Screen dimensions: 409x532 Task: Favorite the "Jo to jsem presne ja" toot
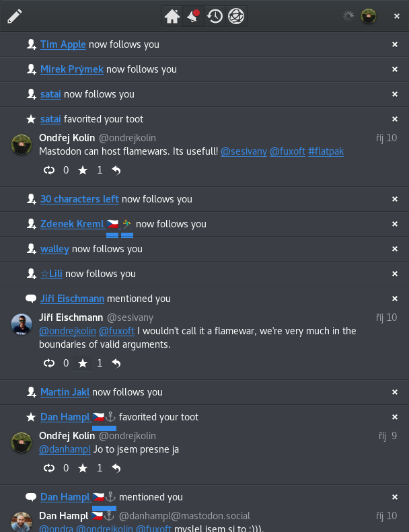(83, 468)
